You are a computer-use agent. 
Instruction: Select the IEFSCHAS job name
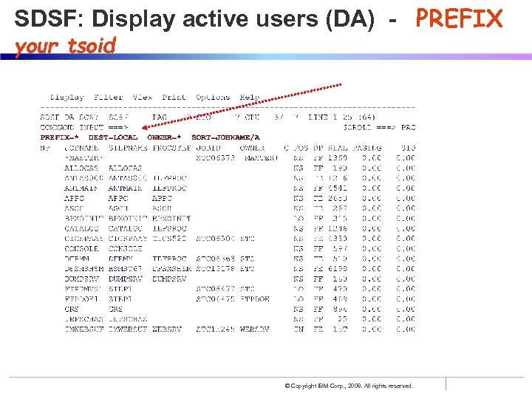click(83, 319)
